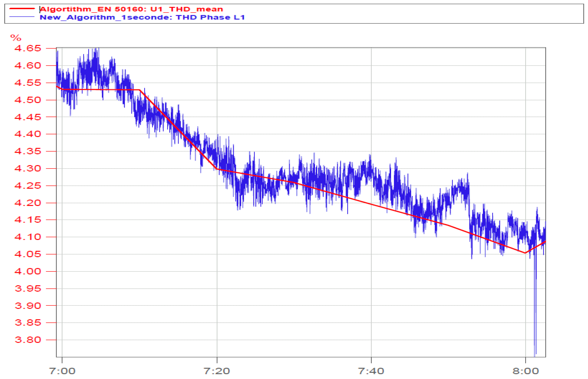Click the 4.30 y-axis value label
588x379 pixels.
click(x=28, y=169)
